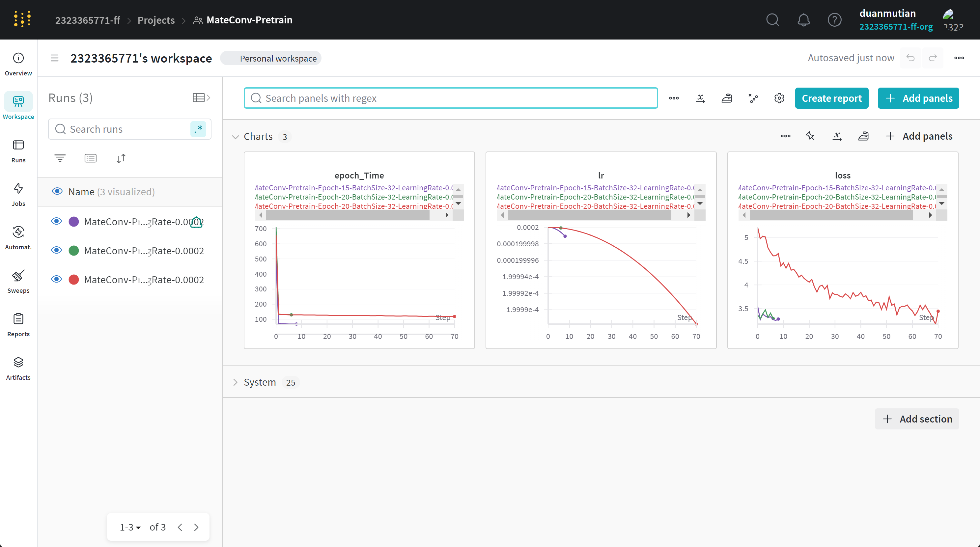Image resolution: width=980 pixels, height=547 pixels.
Task: Redo the workspace change
Action: coord(933,58)
